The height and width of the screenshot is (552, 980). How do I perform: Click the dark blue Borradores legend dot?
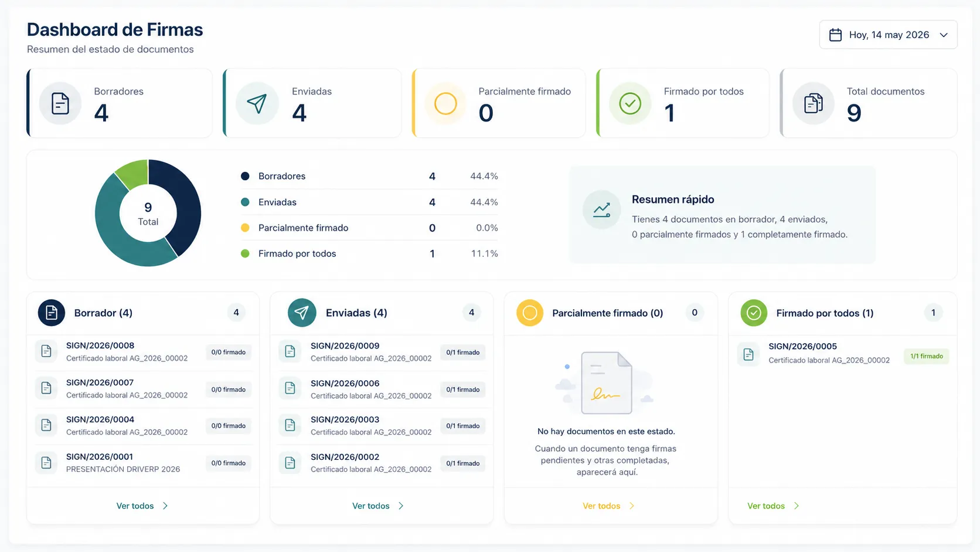[x=245, y=176]
